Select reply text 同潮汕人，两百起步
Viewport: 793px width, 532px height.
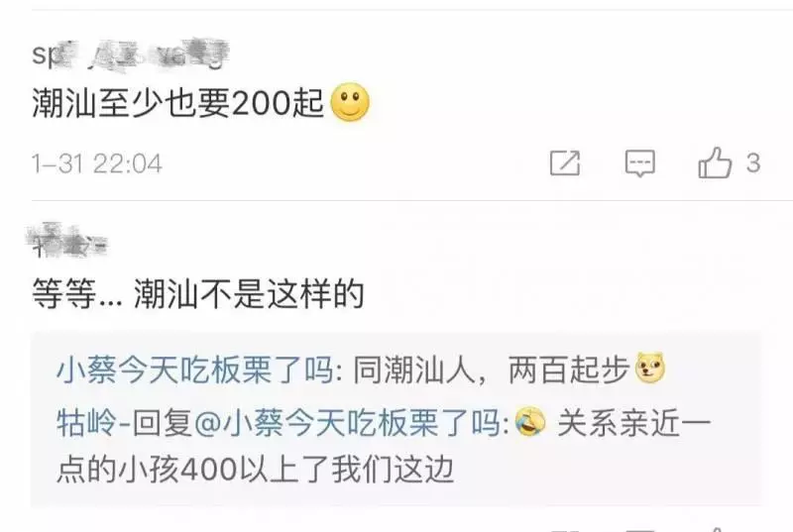(x=491, y=370)
